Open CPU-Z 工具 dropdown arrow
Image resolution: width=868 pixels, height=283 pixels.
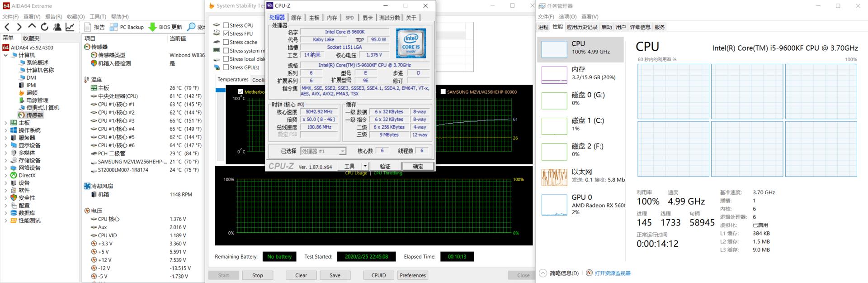click(365, 166)
